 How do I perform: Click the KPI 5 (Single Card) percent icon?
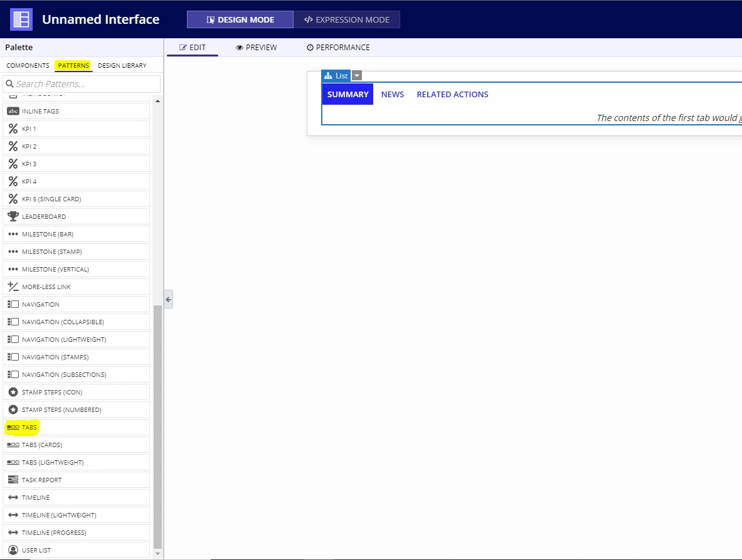click(x=13, y=199)
